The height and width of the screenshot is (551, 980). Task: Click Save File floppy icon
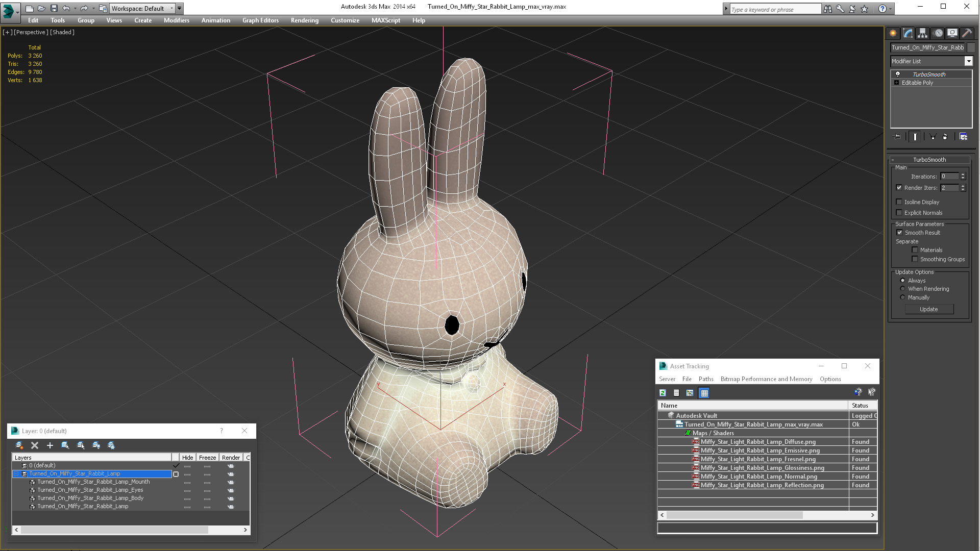point(54,8)
